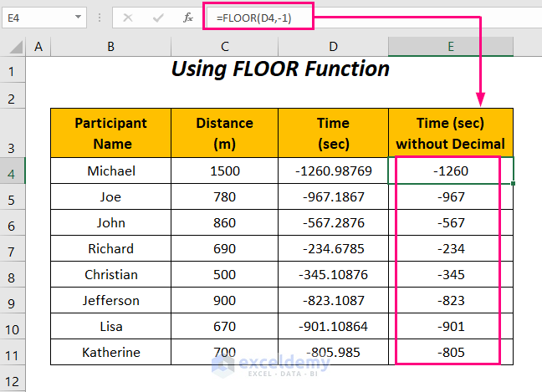Click the distance cell 690
542x392 pixels.
coord(225,249)
